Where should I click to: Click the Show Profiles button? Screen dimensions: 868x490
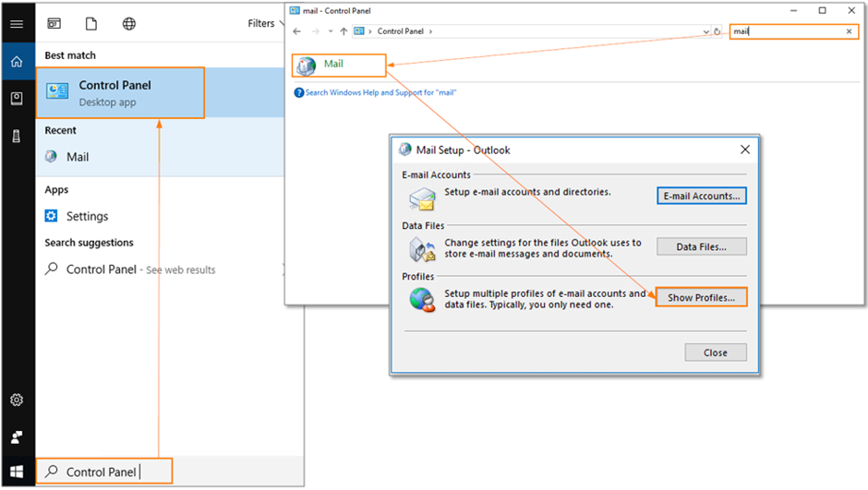click(x=701, y=298)
